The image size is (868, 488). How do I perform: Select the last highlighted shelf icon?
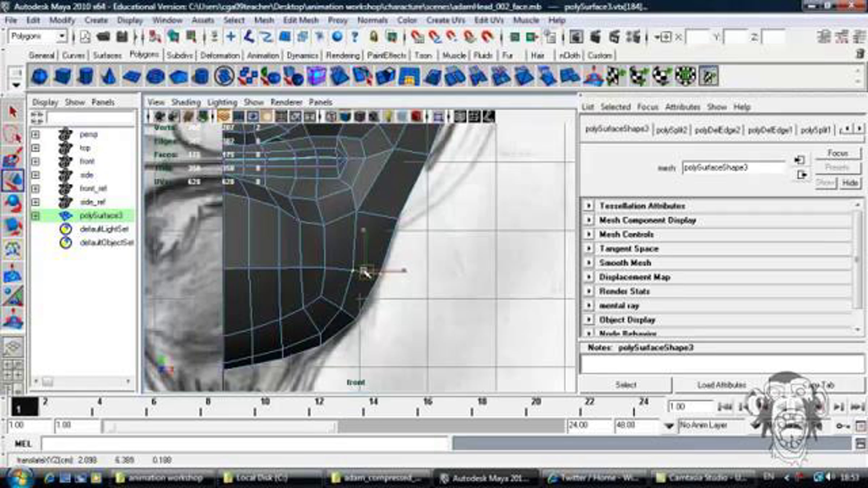709,76
